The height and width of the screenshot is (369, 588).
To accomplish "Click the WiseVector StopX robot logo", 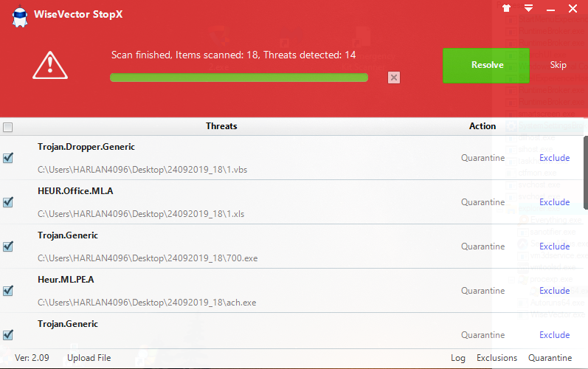I will tap(20, 16).
